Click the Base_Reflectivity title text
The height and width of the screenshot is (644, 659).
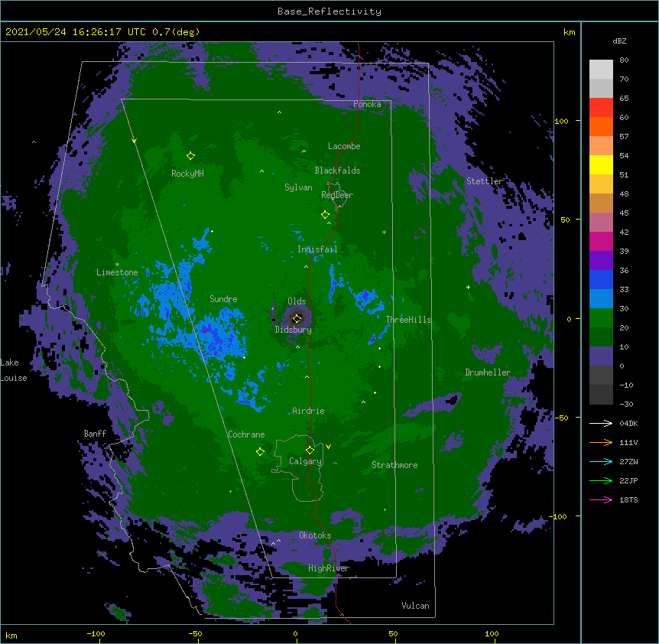click(329, 11)
